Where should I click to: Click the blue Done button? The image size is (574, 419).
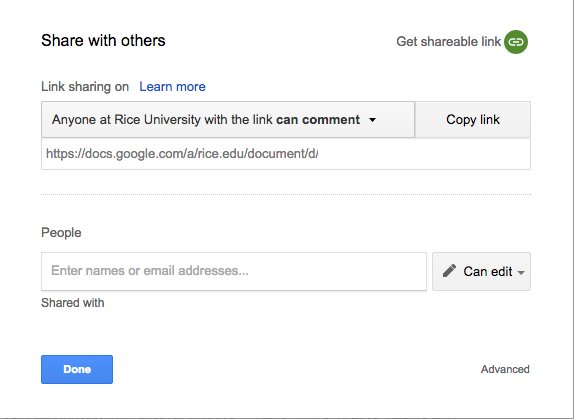[x=77, y=369]
